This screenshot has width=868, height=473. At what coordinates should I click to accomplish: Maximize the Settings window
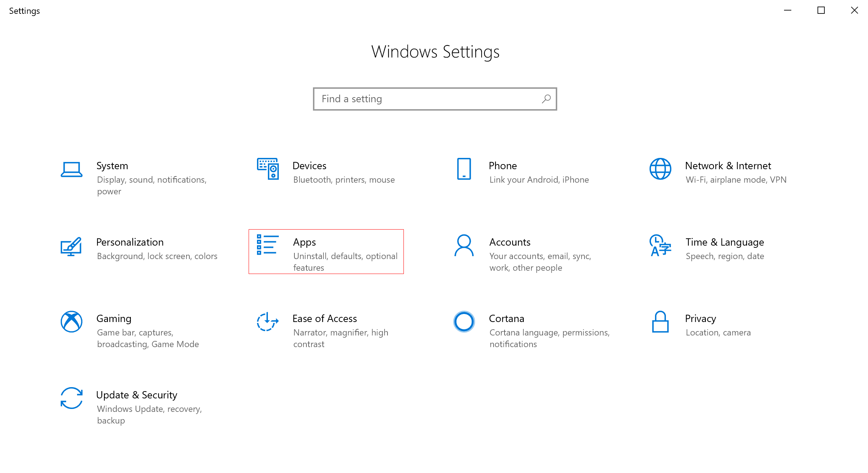821,11
